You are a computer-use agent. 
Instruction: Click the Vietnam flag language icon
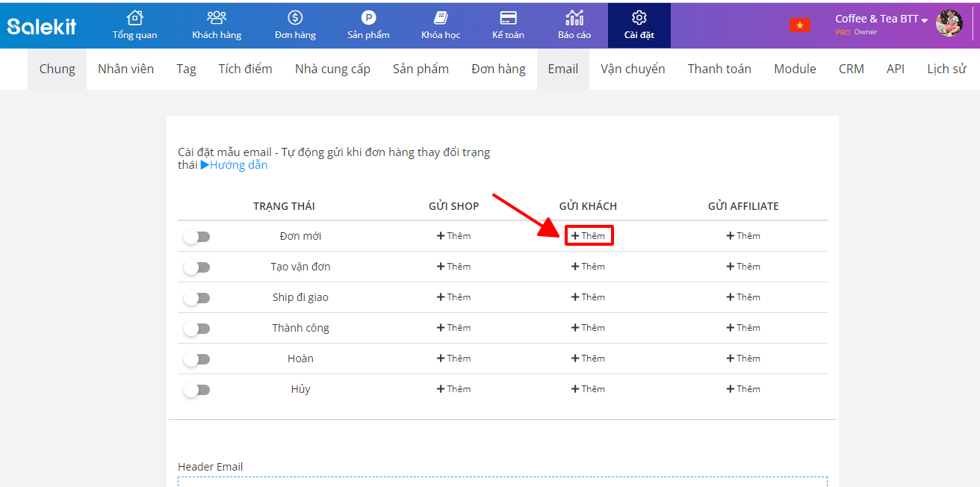click(x=800, y=25)
